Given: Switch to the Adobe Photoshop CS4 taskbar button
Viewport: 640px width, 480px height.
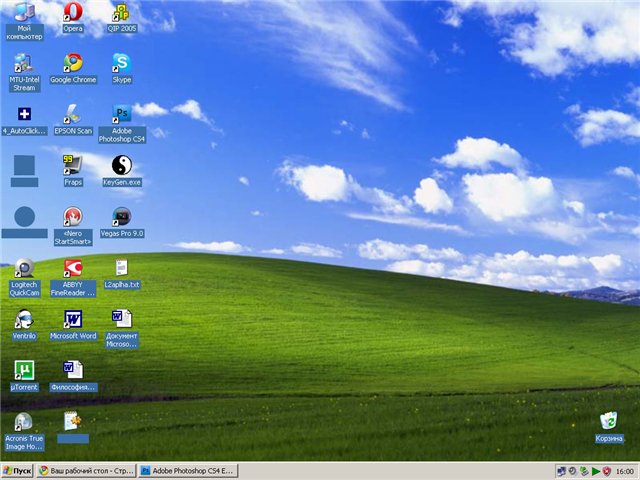Looking at the screenshot, I should tap(188, 471).
